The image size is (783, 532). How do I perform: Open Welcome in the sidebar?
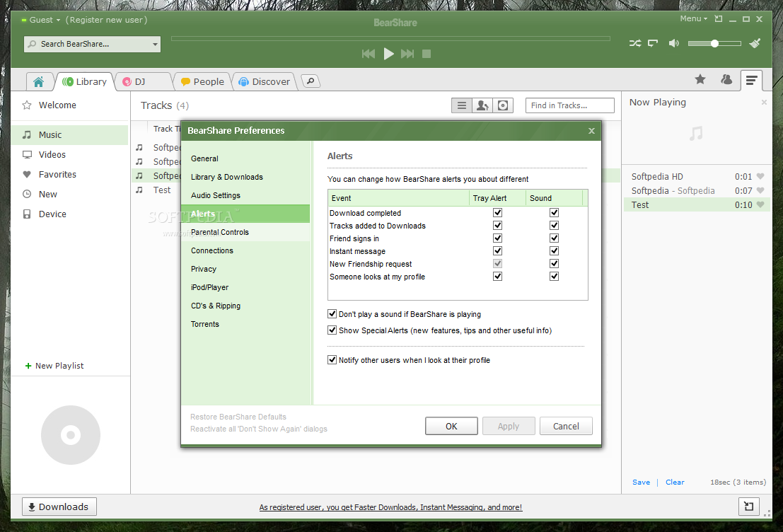click(57, 105)
